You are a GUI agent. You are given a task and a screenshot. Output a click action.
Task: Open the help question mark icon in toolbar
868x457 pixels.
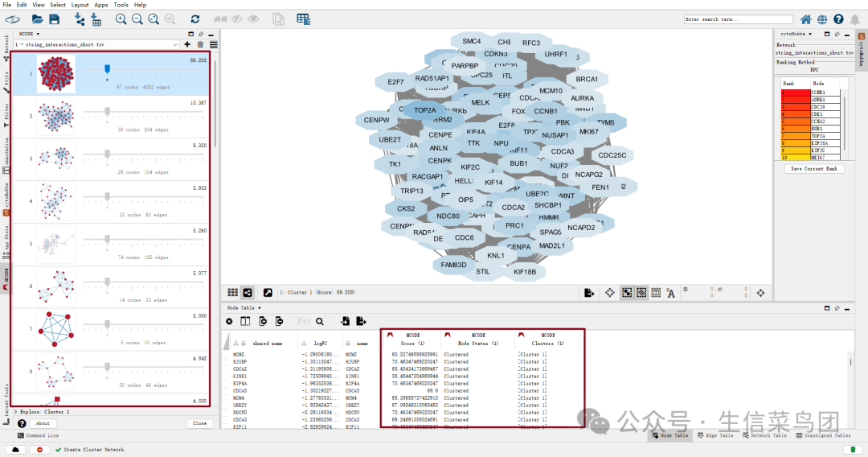click(x=838, y=19)
